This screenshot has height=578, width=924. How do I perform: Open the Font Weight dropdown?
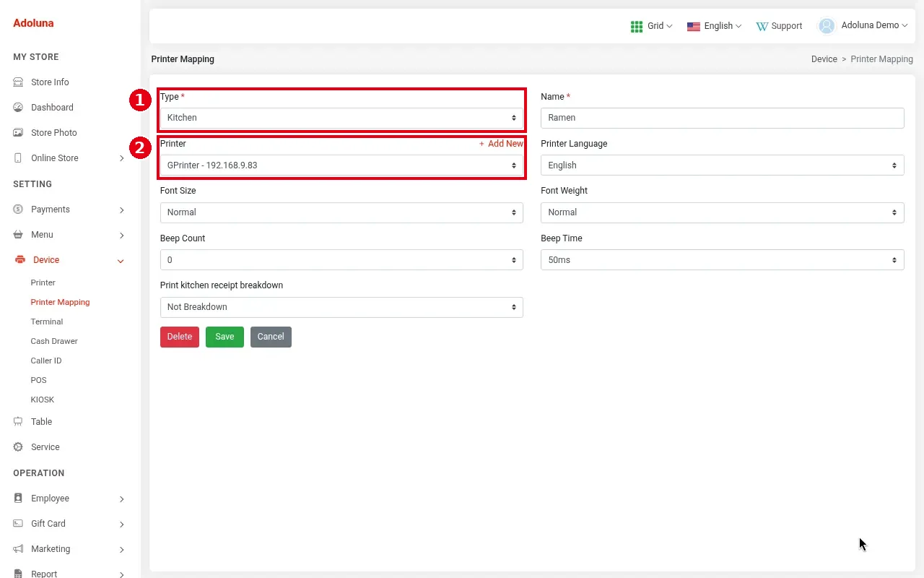[722, 212]
